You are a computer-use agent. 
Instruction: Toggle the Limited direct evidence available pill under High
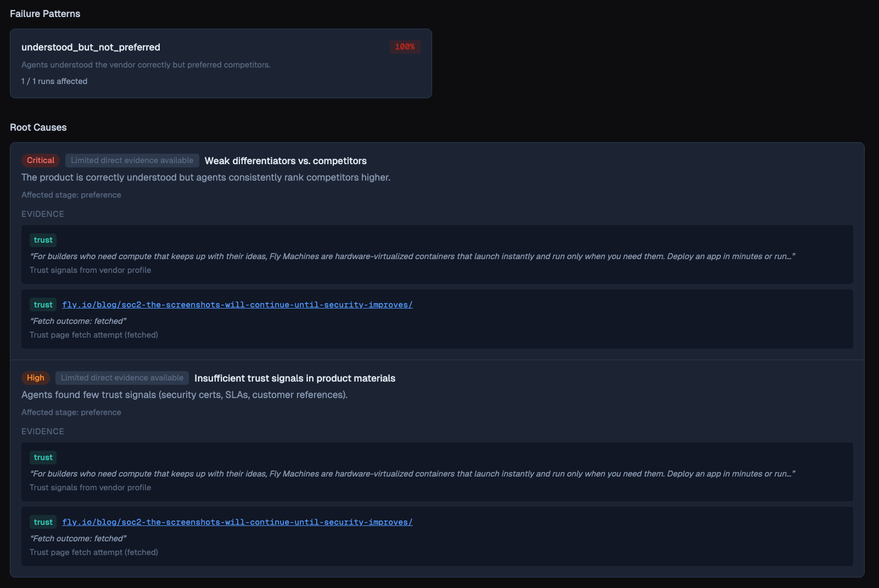pos(122,378)
